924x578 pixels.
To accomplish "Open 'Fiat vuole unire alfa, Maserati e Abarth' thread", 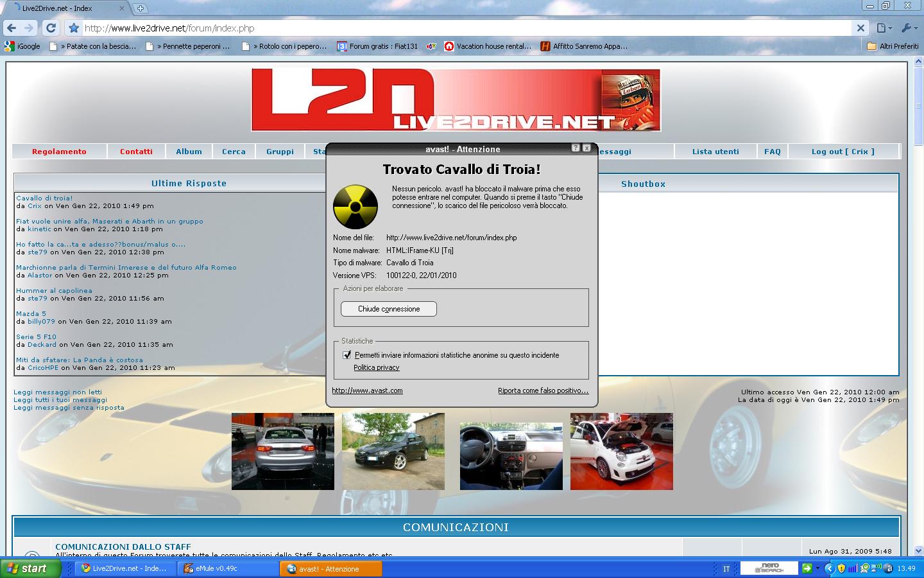I will click(110, 221).
